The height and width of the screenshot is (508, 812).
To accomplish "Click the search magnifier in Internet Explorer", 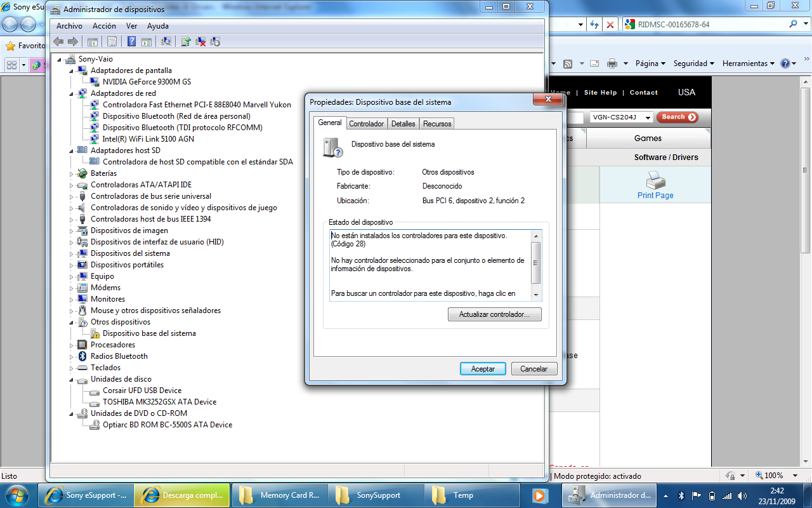I will point(793,24).
